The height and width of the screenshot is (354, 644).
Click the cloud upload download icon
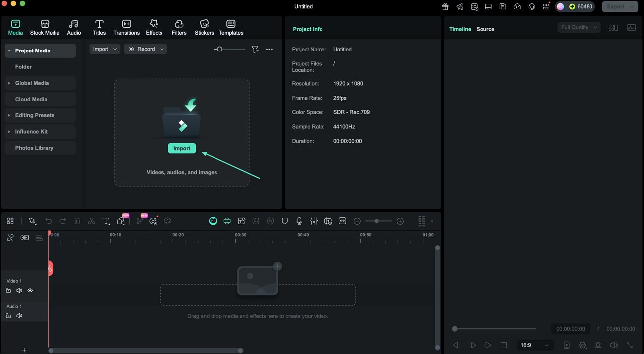click(x=517, y=7)
